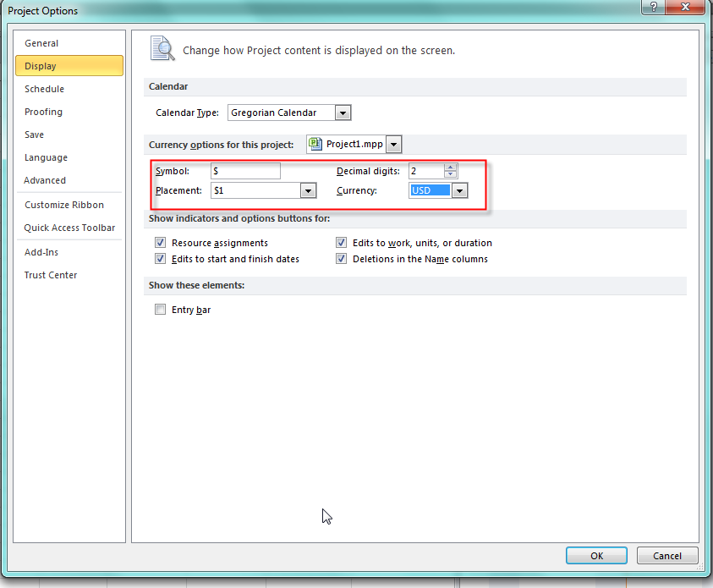Image resolution: width=713 pixels, height=588 pixels.
Task: Click the Help question mark button
Action: point(652,8)
